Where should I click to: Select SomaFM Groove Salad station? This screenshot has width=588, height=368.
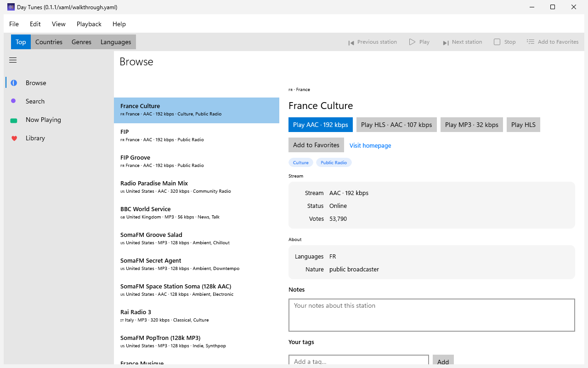[x=197, y=239]
